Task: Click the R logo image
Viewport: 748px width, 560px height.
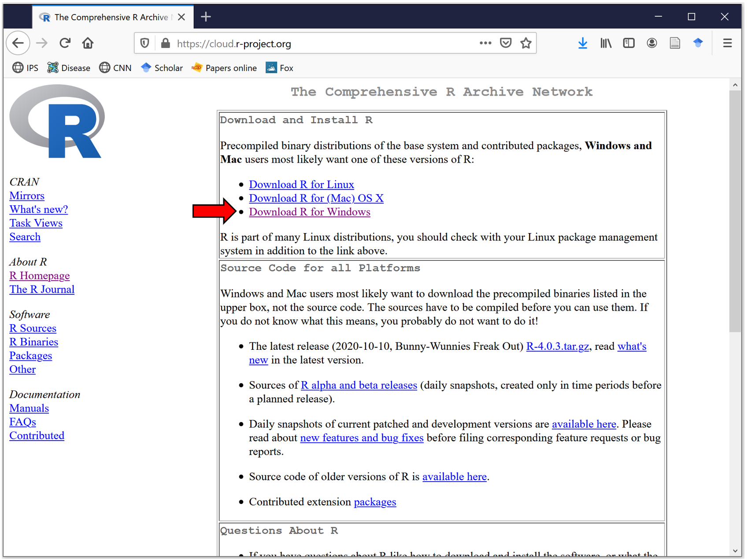Action: (x=57, y=122)
